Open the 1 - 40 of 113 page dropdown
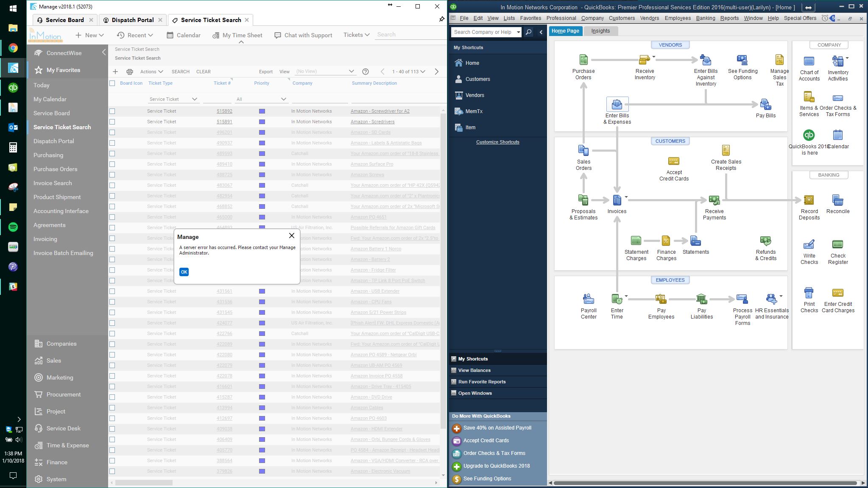This screenshot has width=868, height=488. pyautogui.click(x=409, y=72)
